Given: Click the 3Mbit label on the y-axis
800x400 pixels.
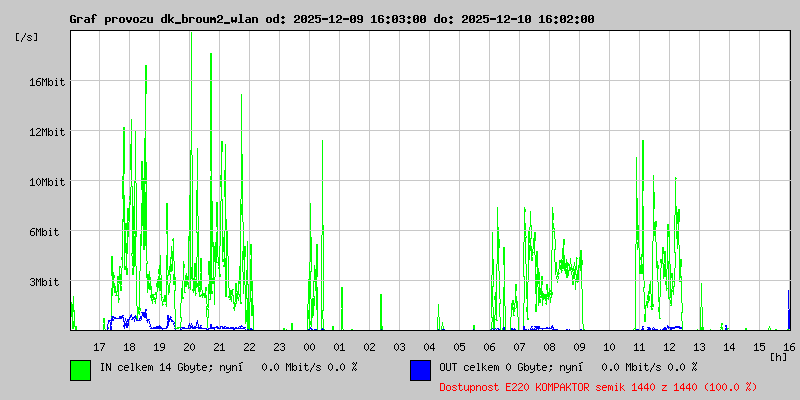Looking at the screenshot, I should pos(45,282).
